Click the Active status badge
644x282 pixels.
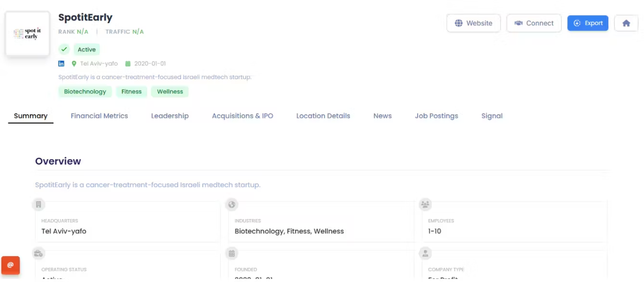(x=86, y=49)
